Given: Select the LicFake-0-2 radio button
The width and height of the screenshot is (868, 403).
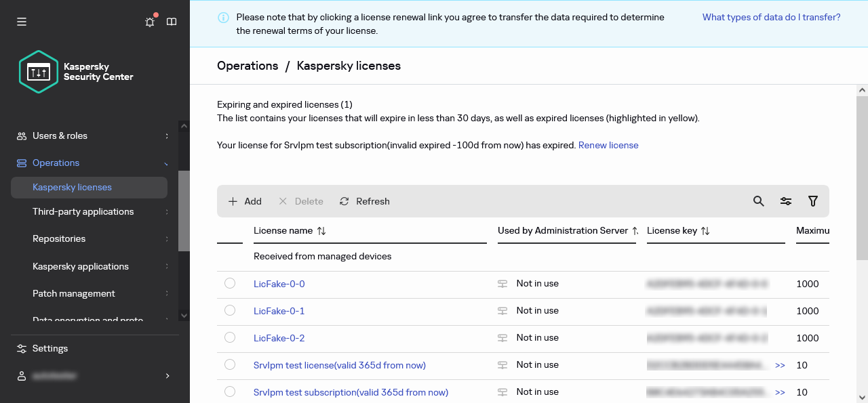Looking at the screenshot, I should pyautogui.click(x=229, y=337).
